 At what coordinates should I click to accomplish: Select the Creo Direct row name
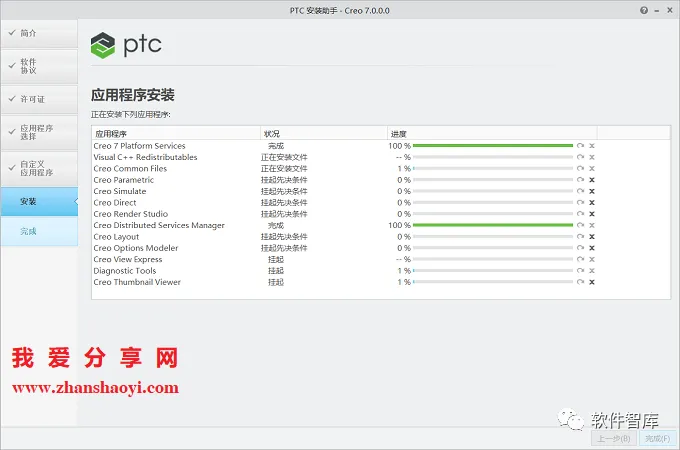coord(115,202)
